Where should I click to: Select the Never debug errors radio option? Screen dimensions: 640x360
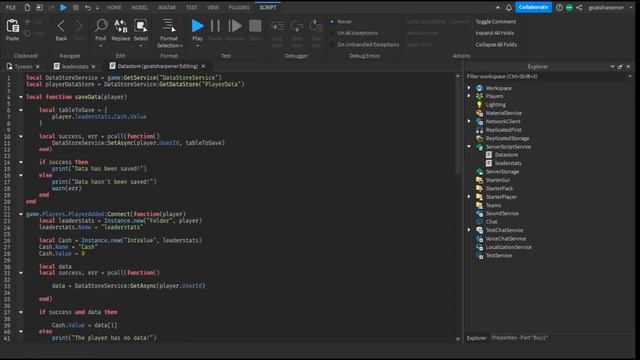[x=332, y=22]
